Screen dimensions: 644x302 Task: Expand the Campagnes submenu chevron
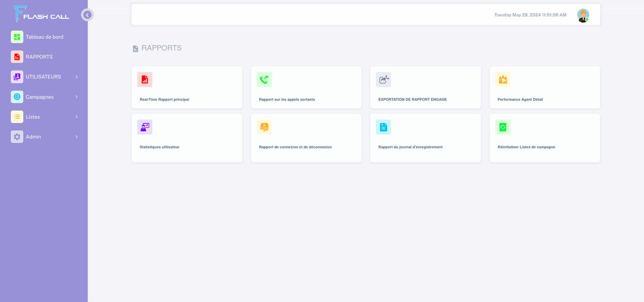[x=76, y=97]
